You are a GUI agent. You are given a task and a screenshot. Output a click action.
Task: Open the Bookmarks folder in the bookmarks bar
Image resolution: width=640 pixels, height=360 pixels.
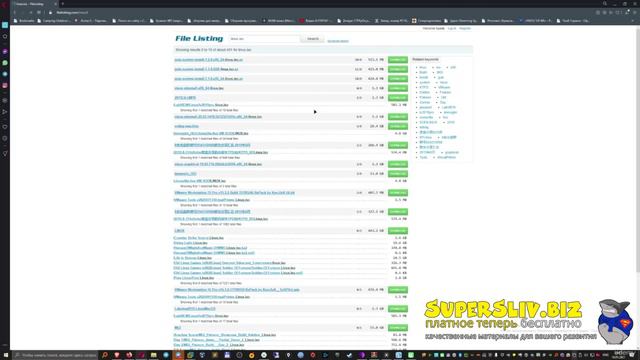24,20
